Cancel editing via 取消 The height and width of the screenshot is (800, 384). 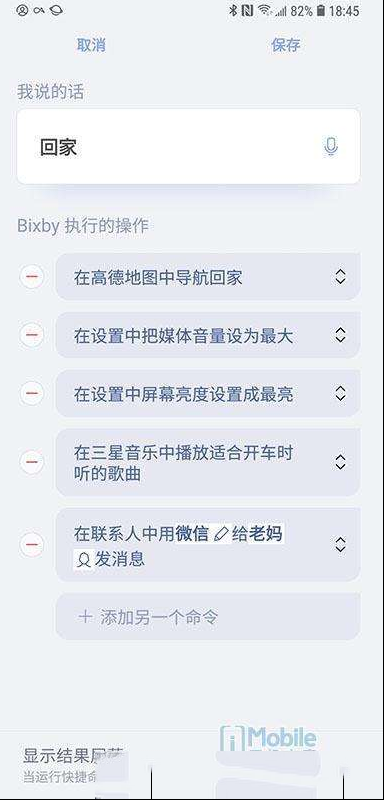point(91,45)
